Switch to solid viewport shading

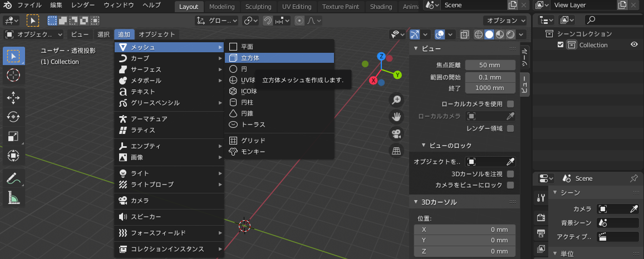489,34
